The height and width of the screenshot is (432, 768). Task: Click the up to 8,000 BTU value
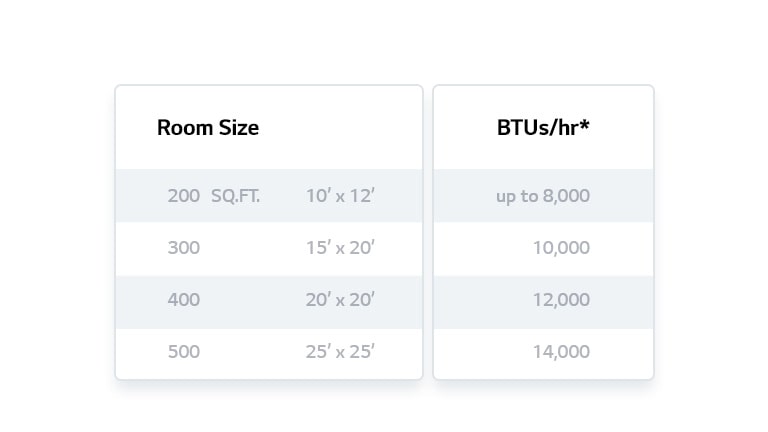[x=543, y=196]
